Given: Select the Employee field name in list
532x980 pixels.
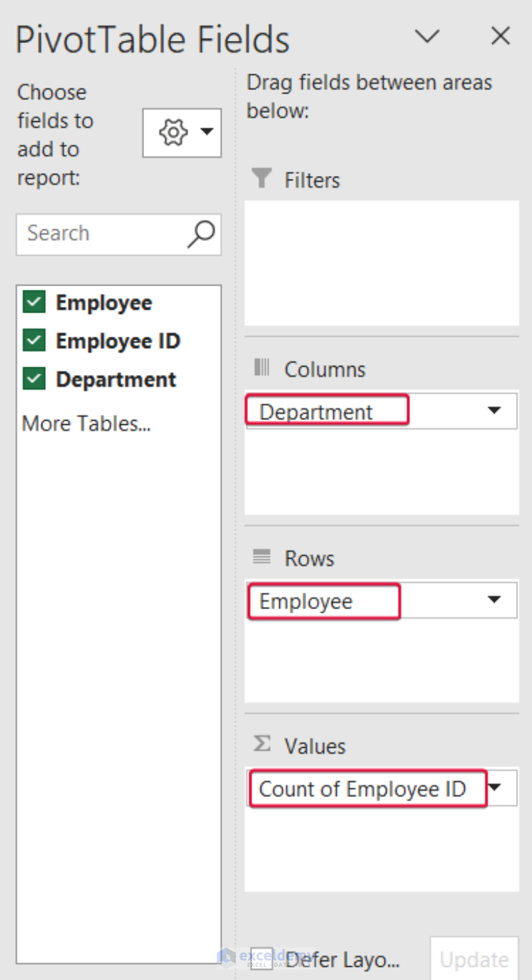Looking at the screenshot, I should coord(104,303).
